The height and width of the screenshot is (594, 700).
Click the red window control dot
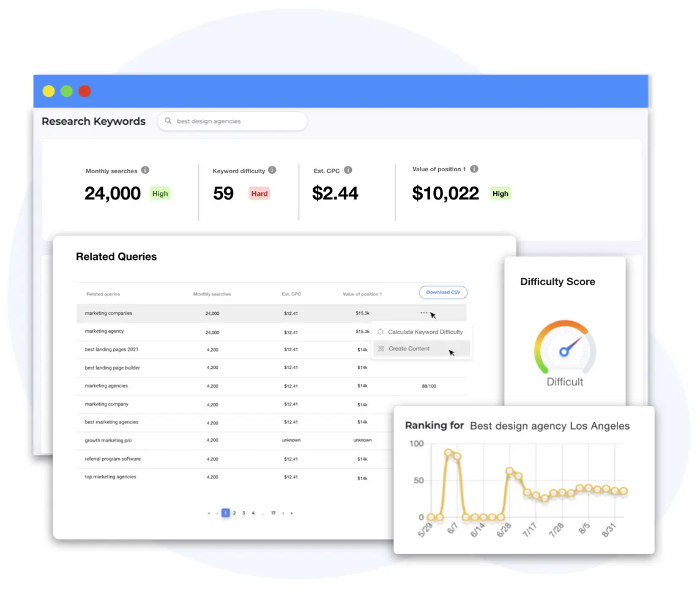point(84,92)
